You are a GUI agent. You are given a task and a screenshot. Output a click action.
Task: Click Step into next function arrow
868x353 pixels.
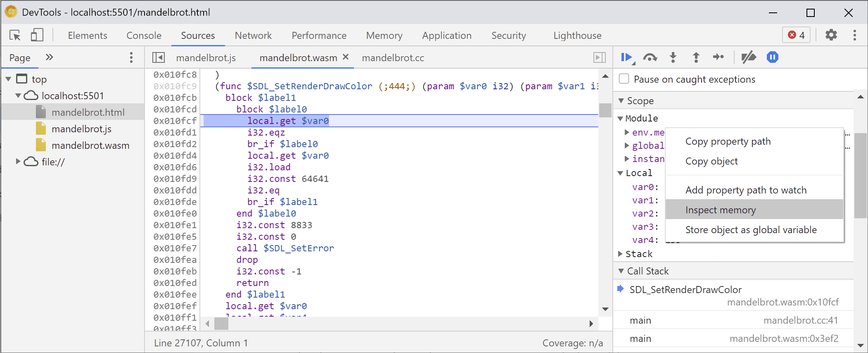pyautogui.click(x=673, y=57)
